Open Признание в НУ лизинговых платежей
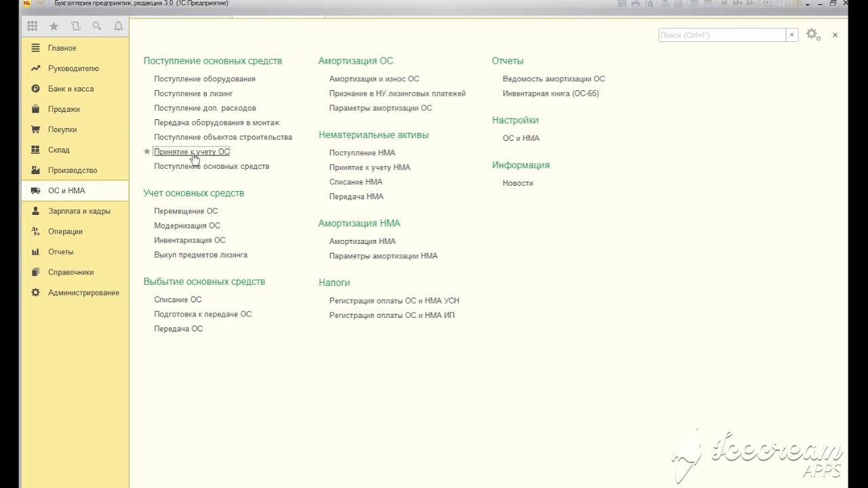Screen dimensions: 868x488 pyautogui.click(x=397, y=94)
